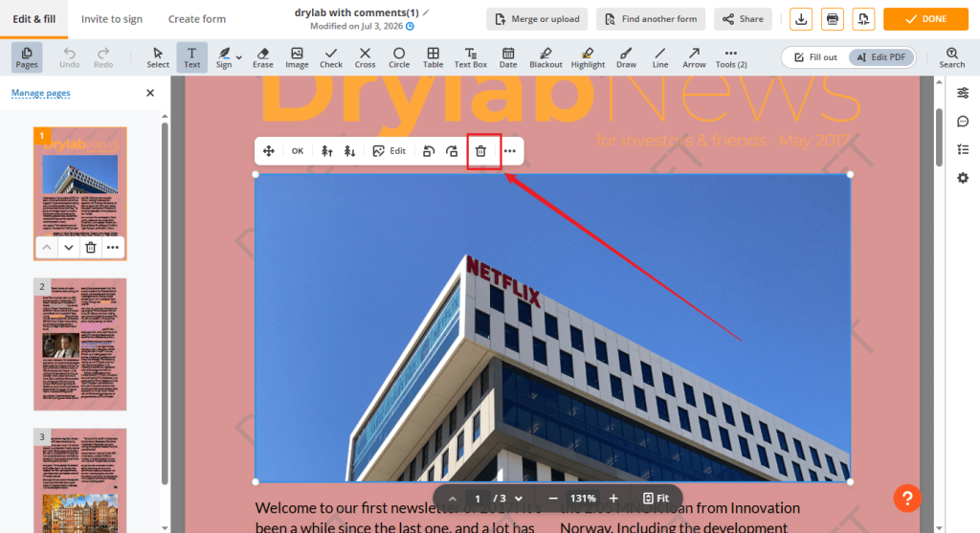Screen dimensions: 980x533
Task: Select the Cross mark tool
Action: tap(365, 56)
